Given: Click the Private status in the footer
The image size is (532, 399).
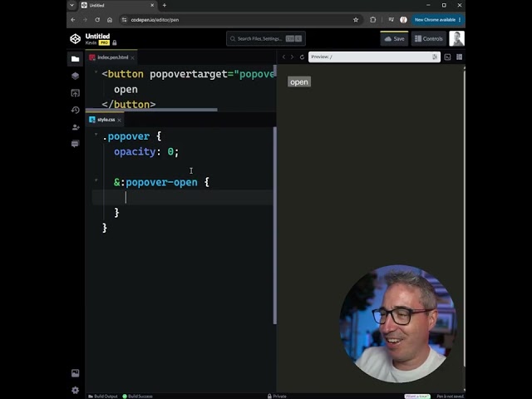Looking at the screenshot, I should (277, 397).
